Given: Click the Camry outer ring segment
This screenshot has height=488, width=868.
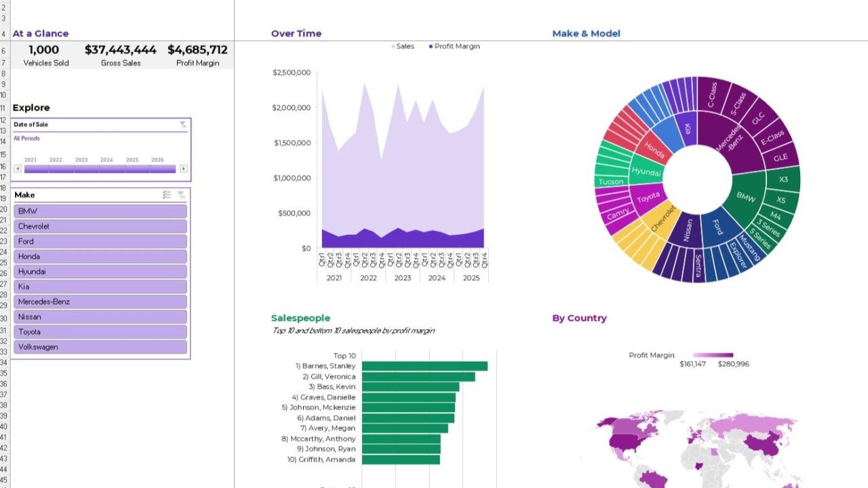Looking at the screenshot, I should (x=617, y=214).
